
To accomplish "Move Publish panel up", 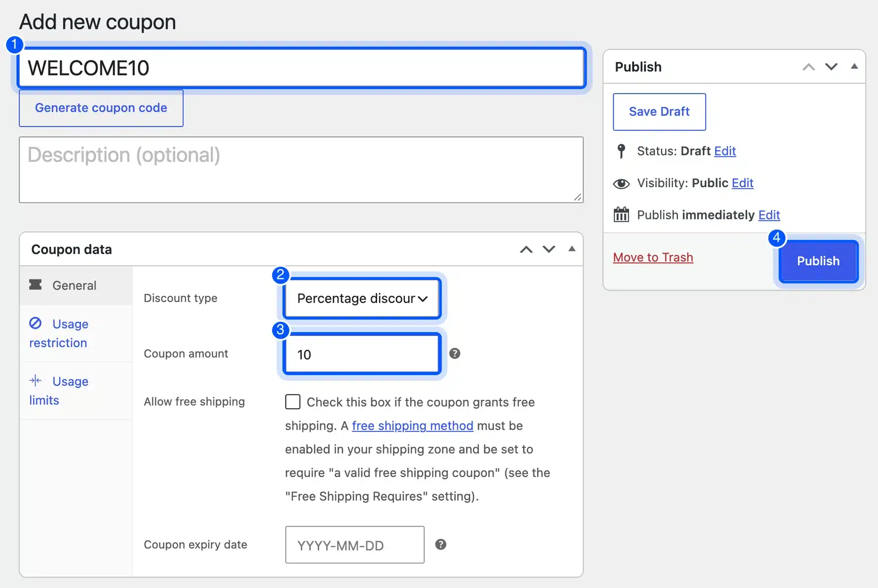I will click(808, 67).
